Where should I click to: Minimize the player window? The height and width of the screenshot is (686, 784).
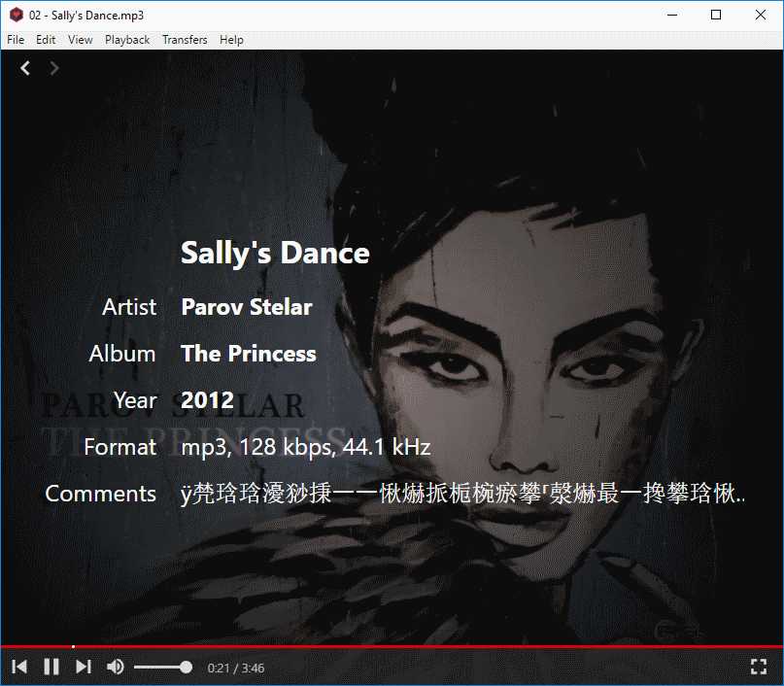[672, 15]
